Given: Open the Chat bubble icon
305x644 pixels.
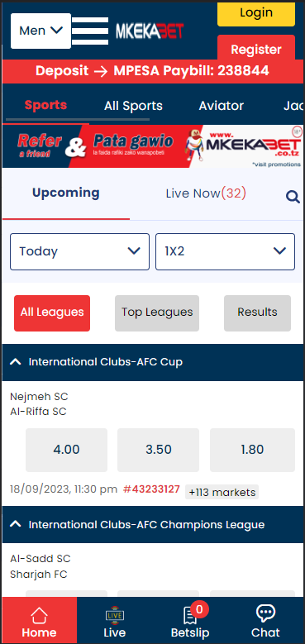Looking at the screenshot, I should [265, 620].
